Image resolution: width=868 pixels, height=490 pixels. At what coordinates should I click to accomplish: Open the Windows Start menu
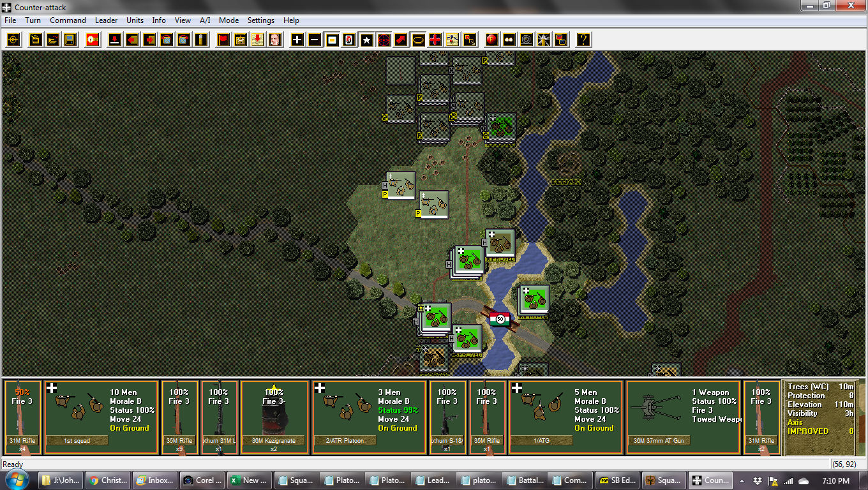[x=17, y=480]
